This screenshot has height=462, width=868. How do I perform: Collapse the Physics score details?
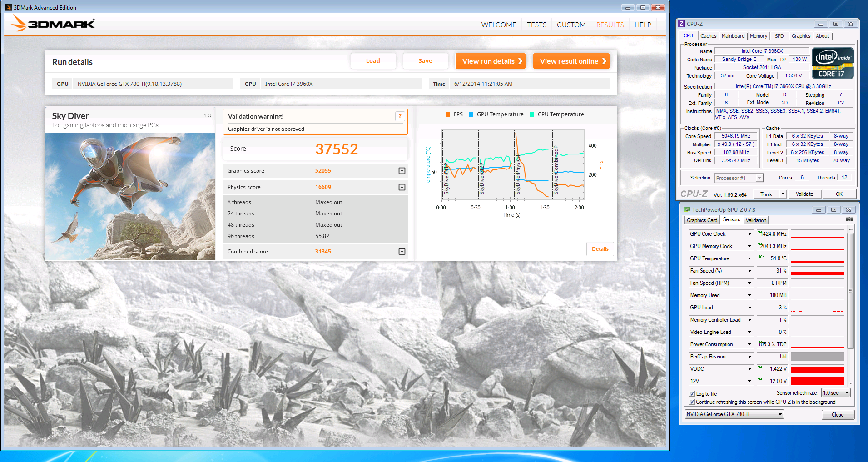coord(402,187)
